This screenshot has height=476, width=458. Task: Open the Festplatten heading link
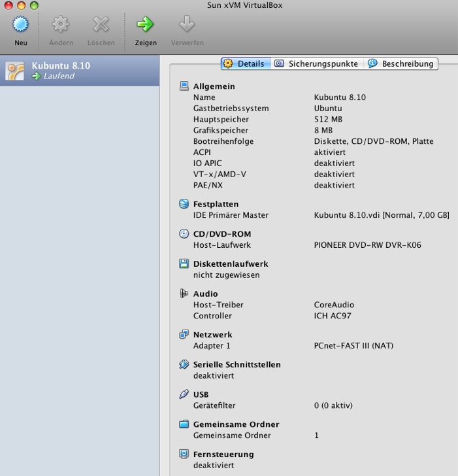(x=216, y=204)
